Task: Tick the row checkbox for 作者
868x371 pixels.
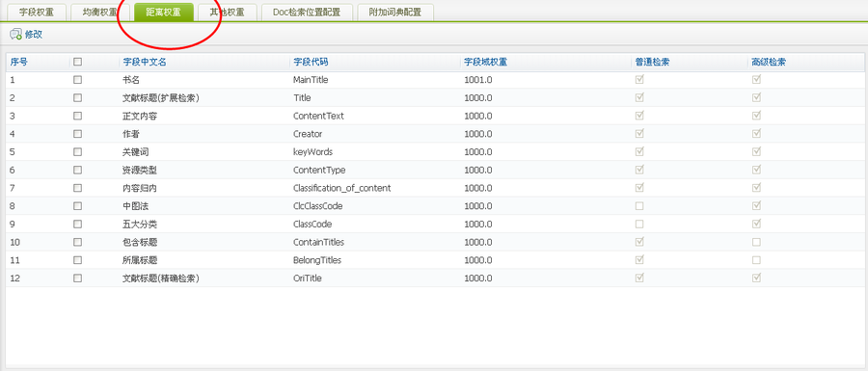Action: (x=77, y=134)
